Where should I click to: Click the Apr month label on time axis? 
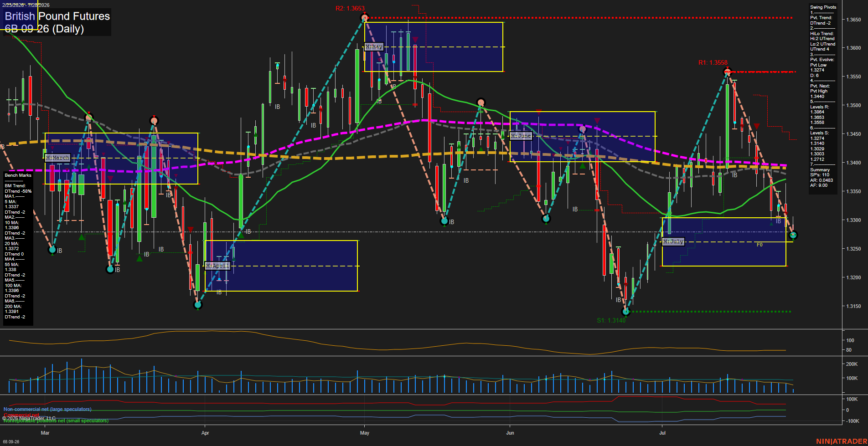[205, 433]
